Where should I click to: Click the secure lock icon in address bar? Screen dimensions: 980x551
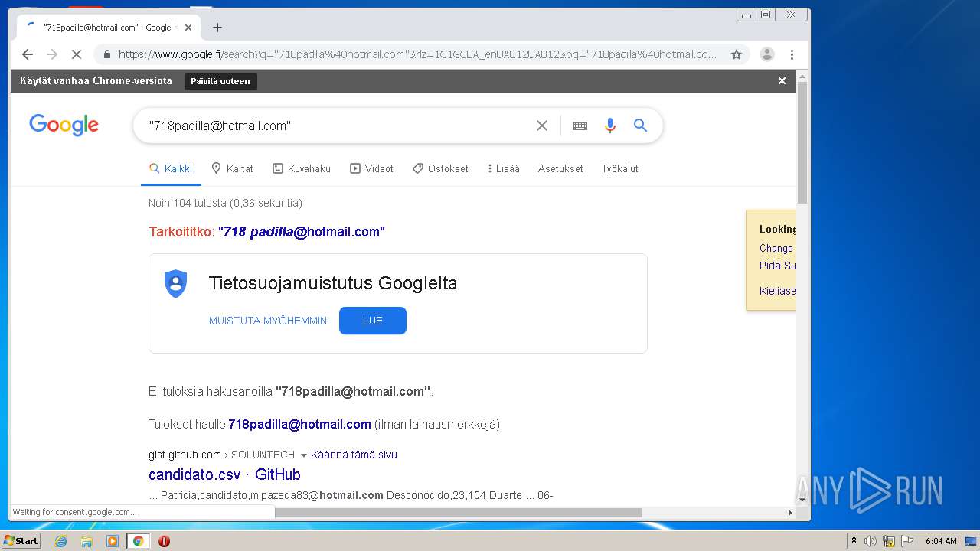coord(106,54)
